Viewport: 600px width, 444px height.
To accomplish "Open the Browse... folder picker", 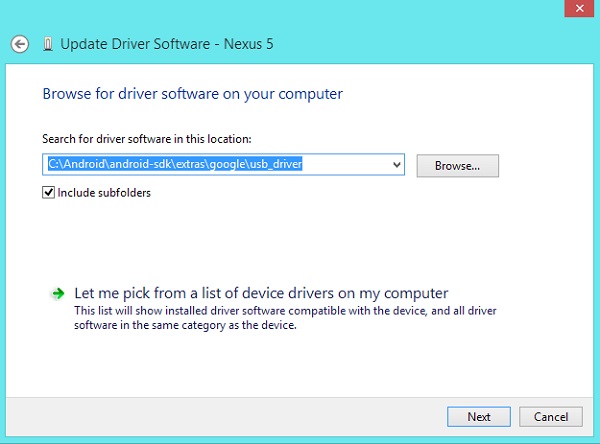I will pos(457,165).
